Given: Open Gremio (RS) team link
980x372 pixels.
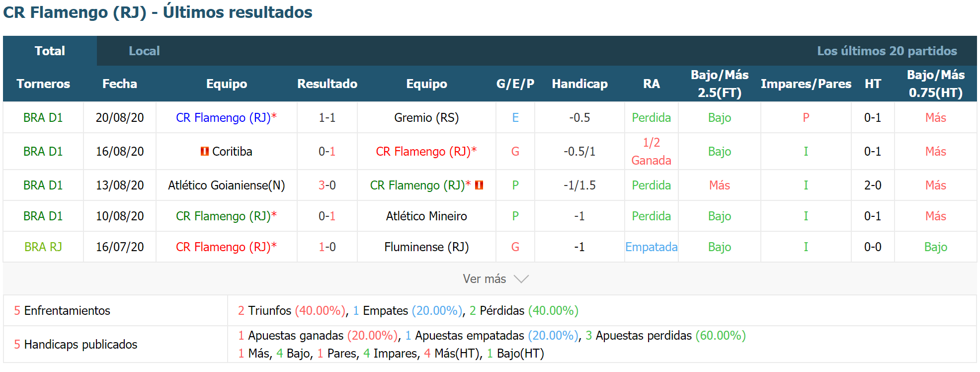Looking at the screenshot, I should (x=426, y=117).
